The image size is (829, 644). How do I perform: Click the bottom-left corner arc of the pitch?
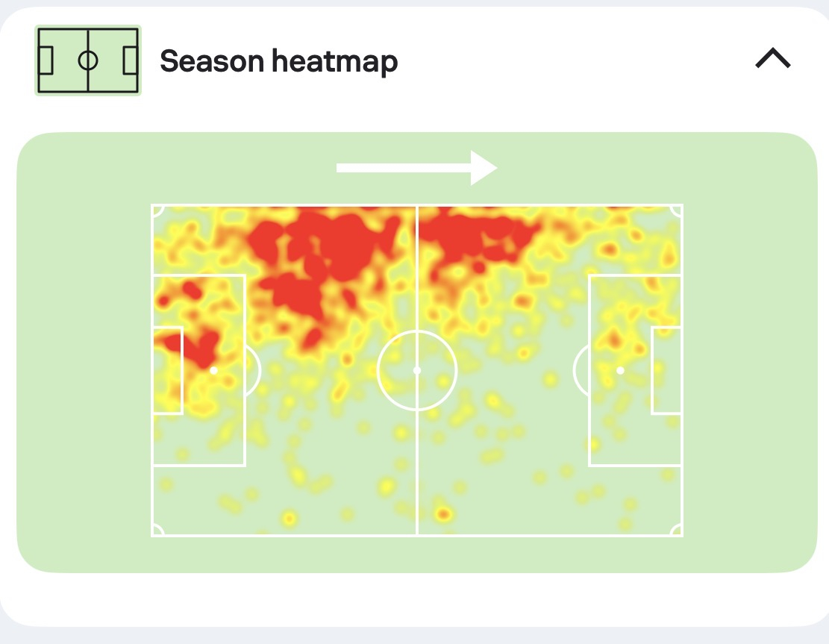pyautogui.click(x=158, y=530)
